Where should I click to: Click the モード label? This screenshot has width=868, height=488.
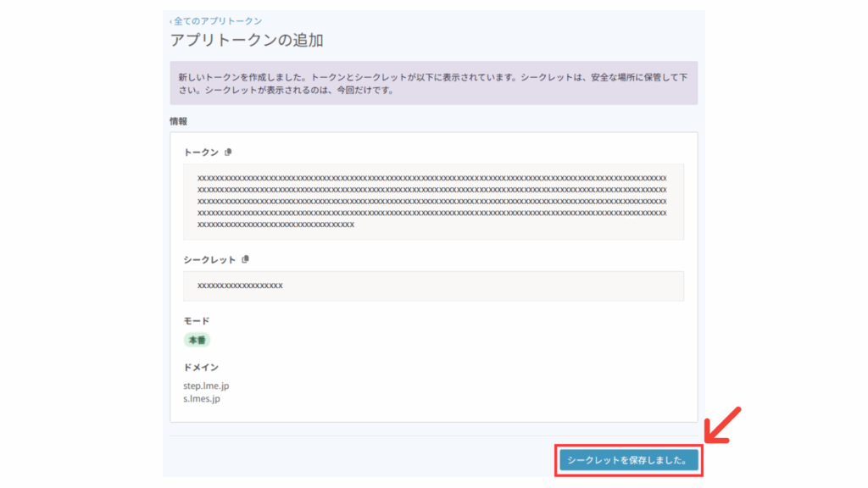click(x=197, y=321)
